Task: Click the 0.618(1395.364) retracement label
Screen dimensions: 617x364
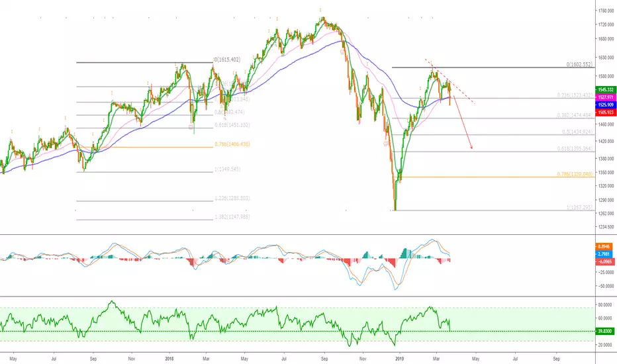Action: pos(575,149)
